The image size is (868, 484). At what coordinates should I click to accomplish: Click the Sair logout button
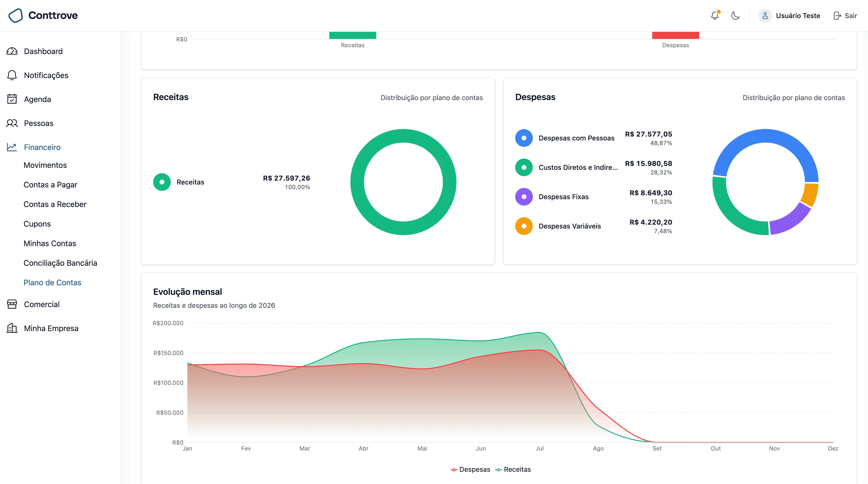(845, 15)
